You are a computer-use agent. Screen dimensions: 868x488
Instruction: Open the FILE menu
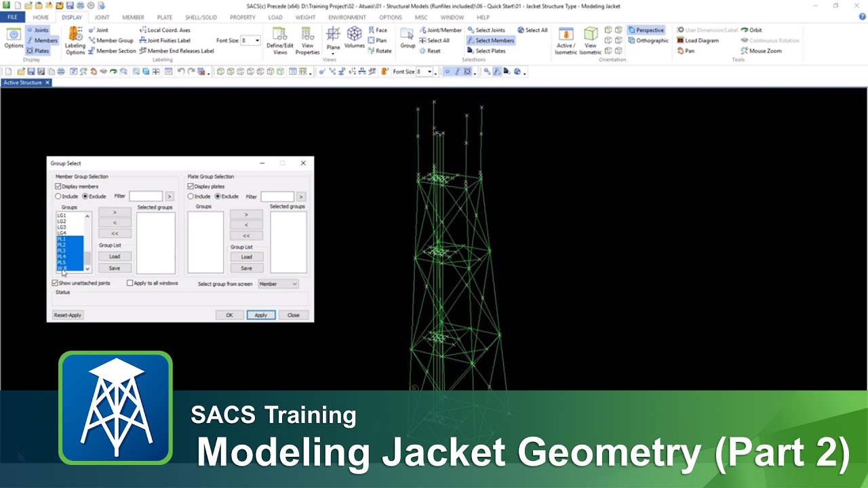[x=12, y=18]
